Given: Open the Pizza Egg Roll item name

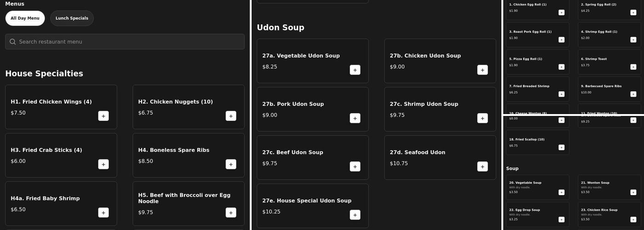Looking at the screenshot, I should [x=525, y=59].
